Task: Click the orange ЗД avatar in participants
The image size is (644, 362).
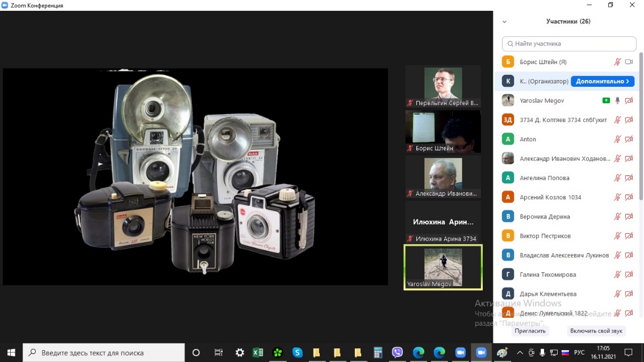Action: (x=508, y=120)
